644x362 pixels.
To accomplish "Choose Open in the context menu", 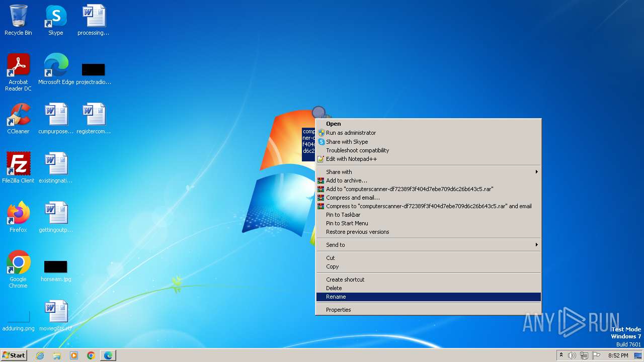I will click(x=428, y=124).
